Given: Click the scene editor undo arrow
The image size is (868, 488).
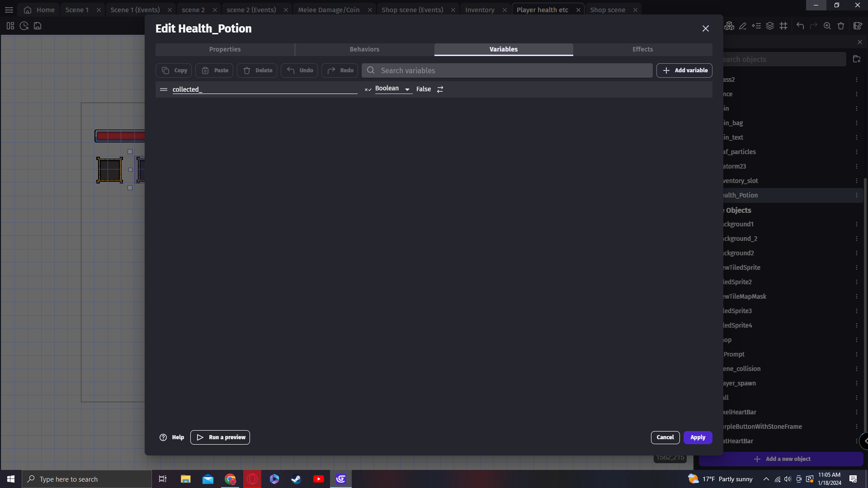Looking at the screenshot, I should coord(800,26).
